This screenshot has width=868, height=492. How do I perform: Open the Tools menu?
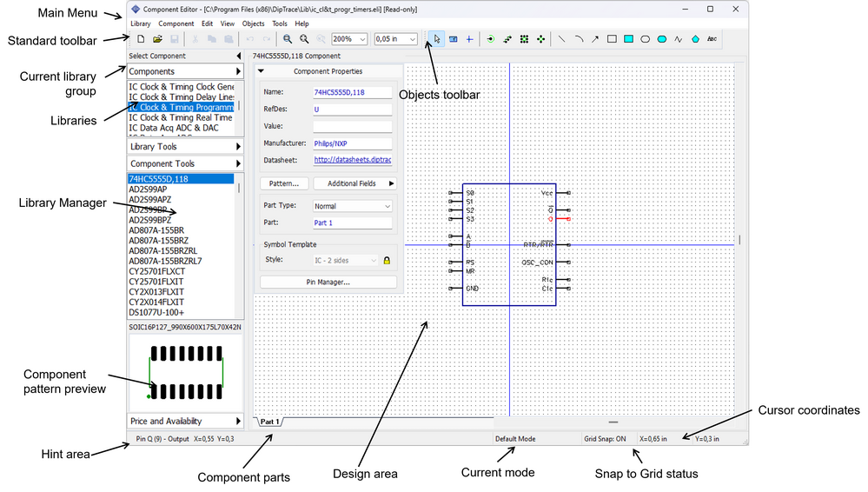click(280, 23)
